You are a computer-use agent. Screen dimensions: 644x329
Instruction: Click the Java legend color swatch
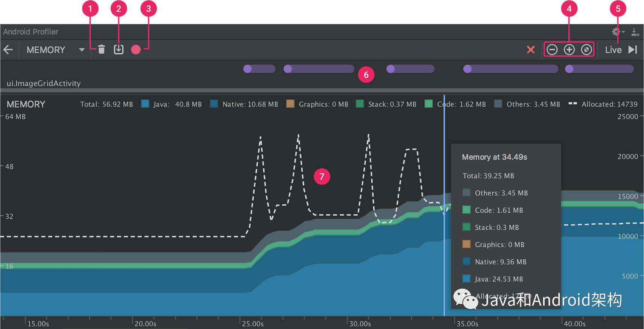tap(145, 104)
